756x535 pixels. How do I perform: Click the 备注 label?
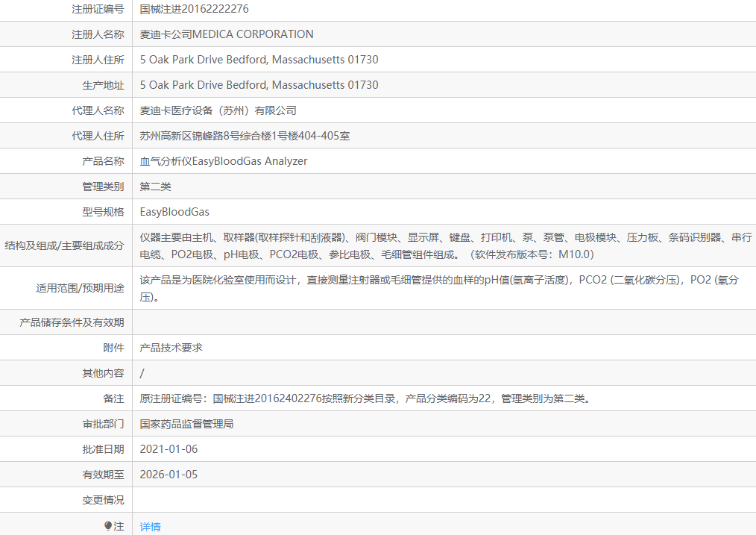coord(114,398)
